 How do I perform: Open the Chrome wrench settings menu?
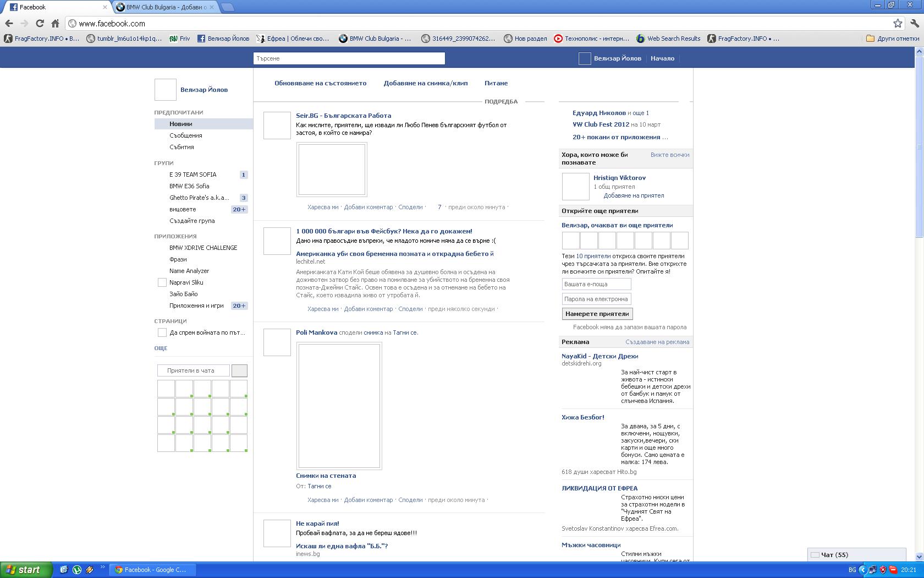click(915, 23)
